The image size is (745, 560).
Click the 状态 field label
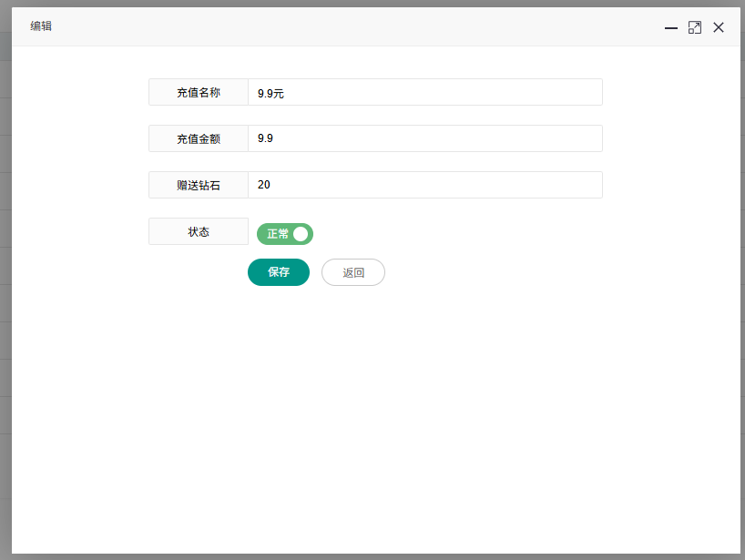pyautogui.click(x=199, y=232)
